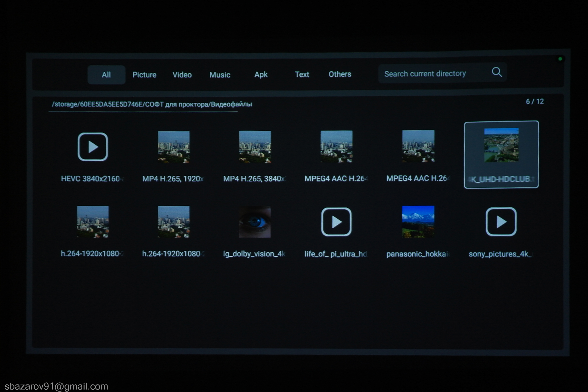
Task: Open the highlighted 4K_UHD-HDCLUB video
Action: (x=501, y=145)
